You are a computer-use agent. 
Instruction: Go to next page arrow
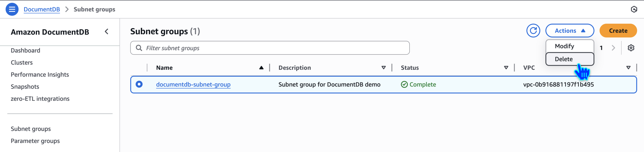[x=613, y=48]
